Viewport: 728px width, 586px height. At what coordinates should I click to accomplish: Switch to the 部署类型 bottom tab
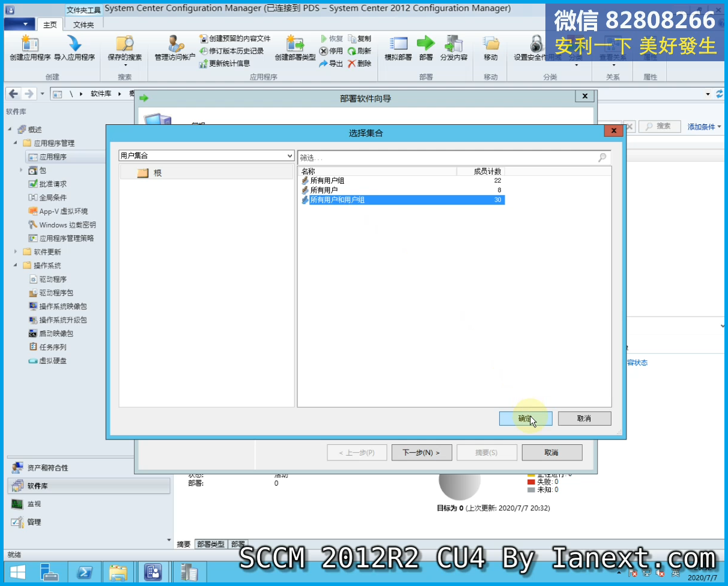pyautogui.click(x=211, y=544)
